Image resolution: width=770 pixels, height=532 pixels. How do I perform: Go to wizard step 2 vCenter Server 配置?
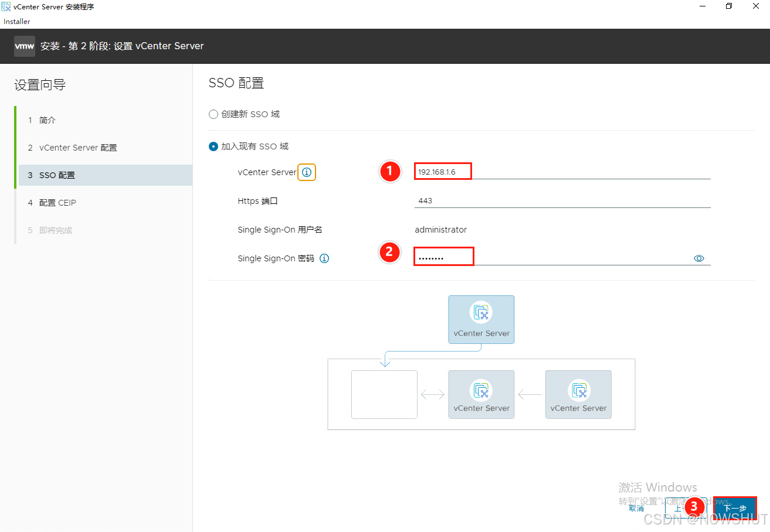[x=106, y=148]
